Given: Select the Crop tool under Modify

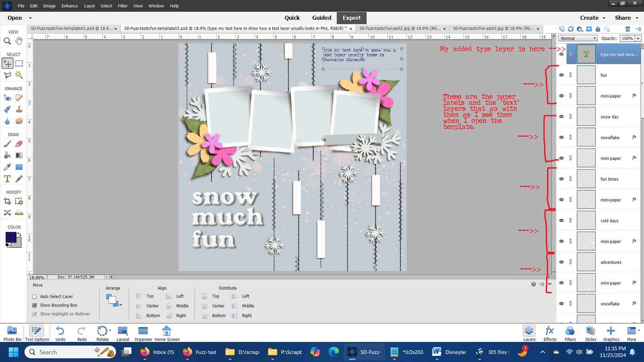Looking at the screenshot, I should click(x=7, y=202).
